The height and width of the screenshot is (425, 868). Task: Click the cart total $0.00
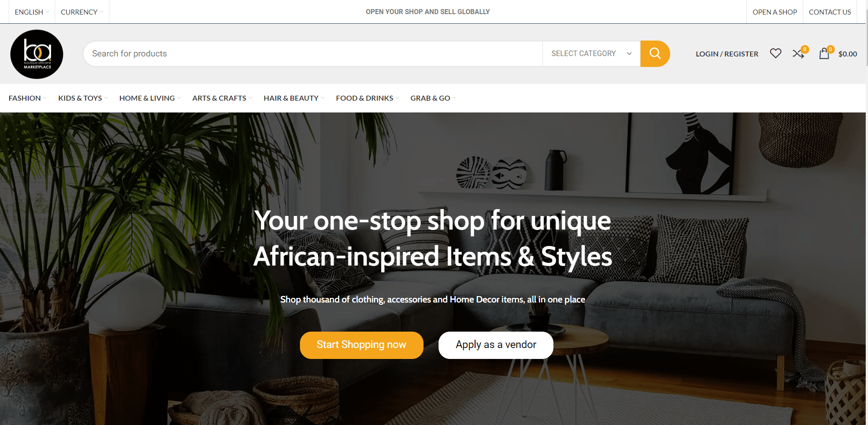847,54
